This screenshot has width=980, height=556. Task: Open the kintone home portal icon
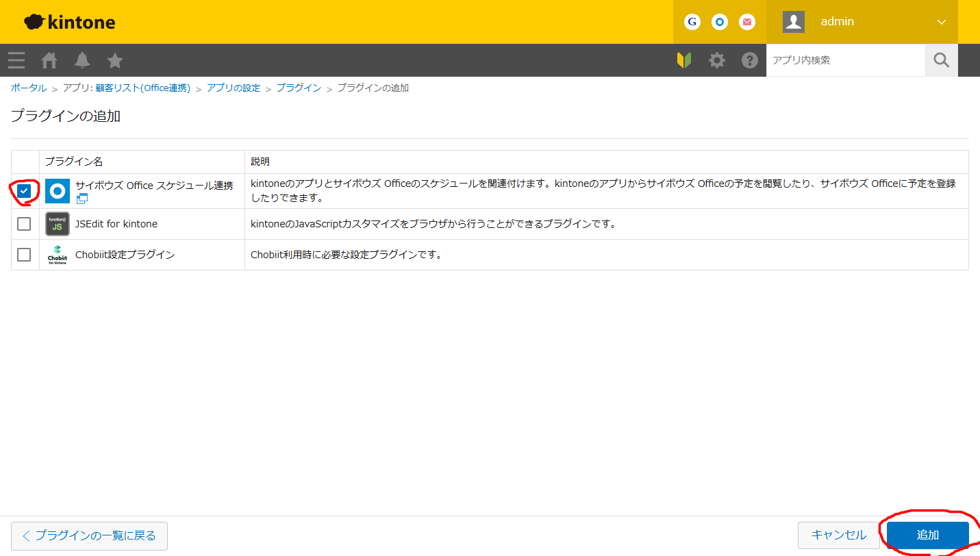coord(49,60)
